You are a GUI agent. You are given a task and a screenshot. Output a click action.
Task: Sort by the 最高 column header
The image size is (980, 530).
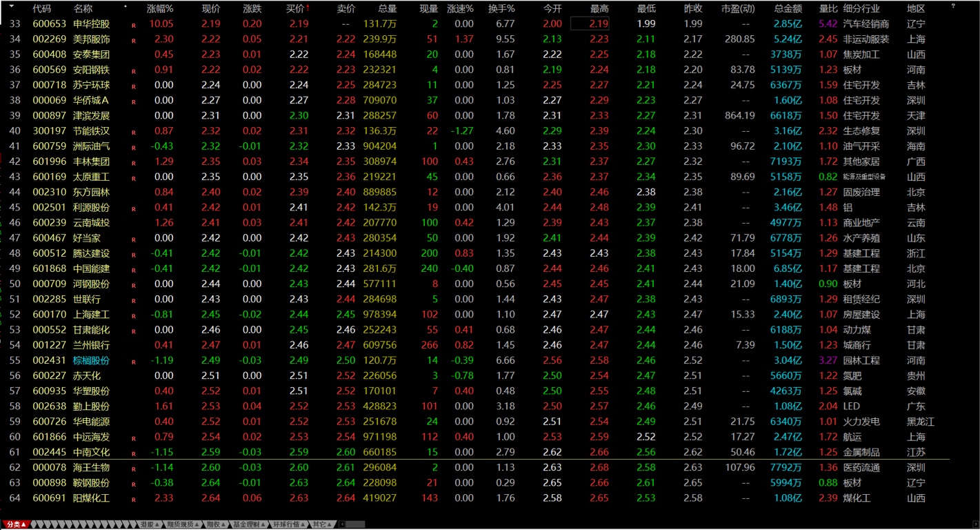(599, 9)
